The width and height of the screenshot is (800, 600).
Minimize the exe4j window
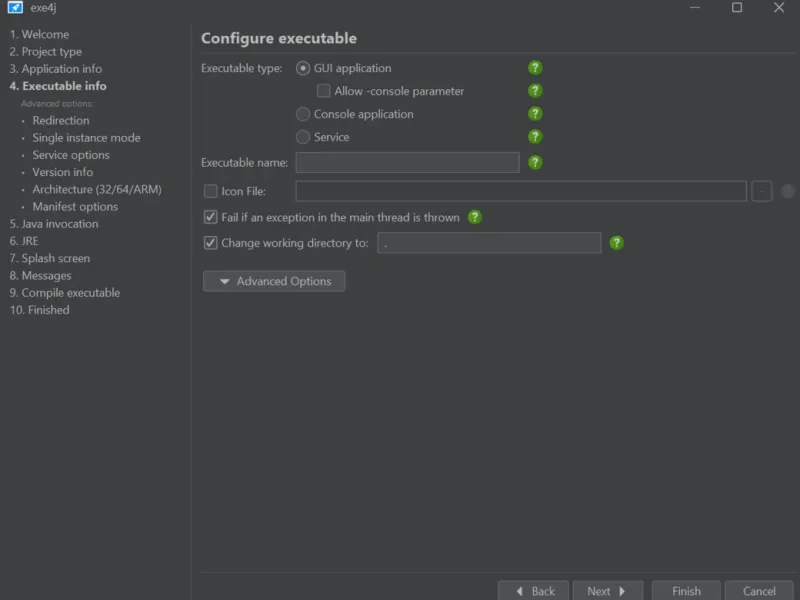click(x=695, y=8)
